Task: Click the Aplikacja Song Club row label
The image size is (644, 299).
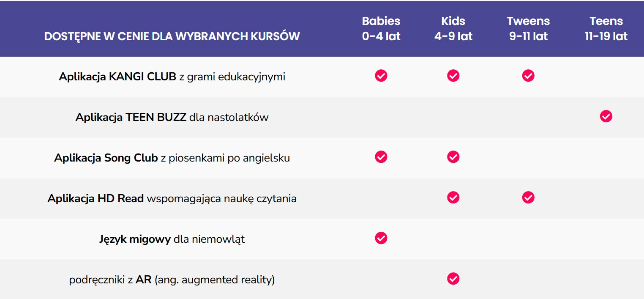Action: (x=172, y=158)
